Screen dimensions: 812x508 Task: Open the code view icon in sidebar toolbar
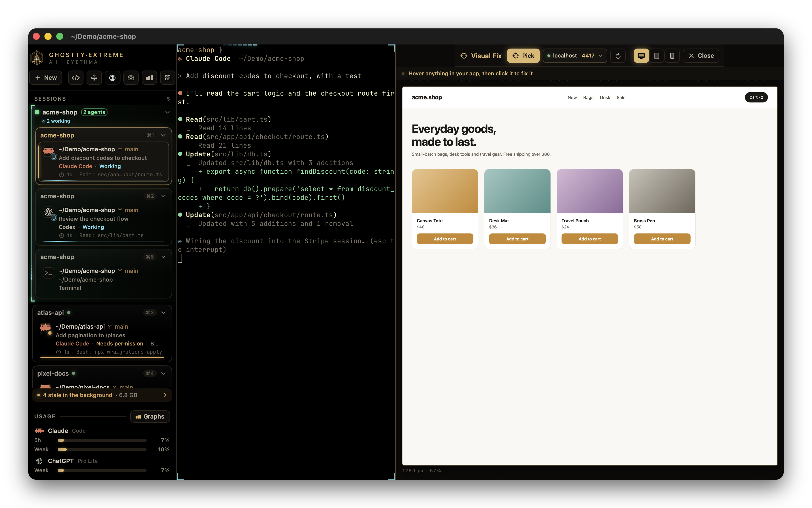tap(76, 78)
